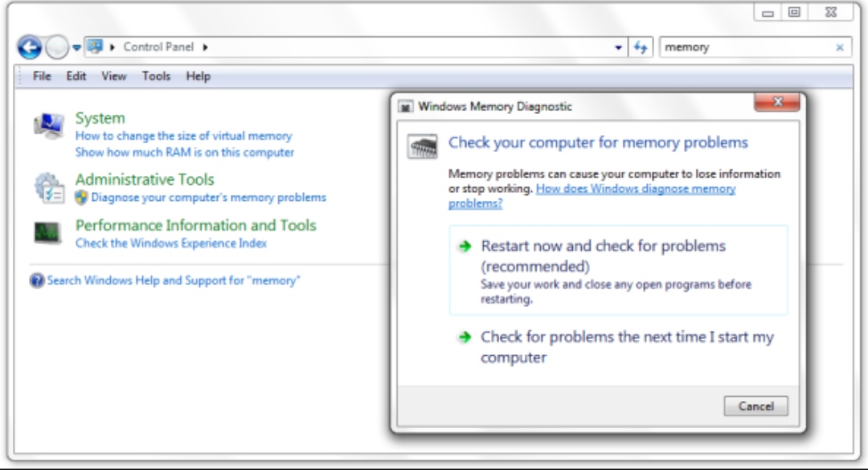The image size is (868, 470).
Task: Choose "Restart now and check for problems"
Action: click(x=618, y=270)
